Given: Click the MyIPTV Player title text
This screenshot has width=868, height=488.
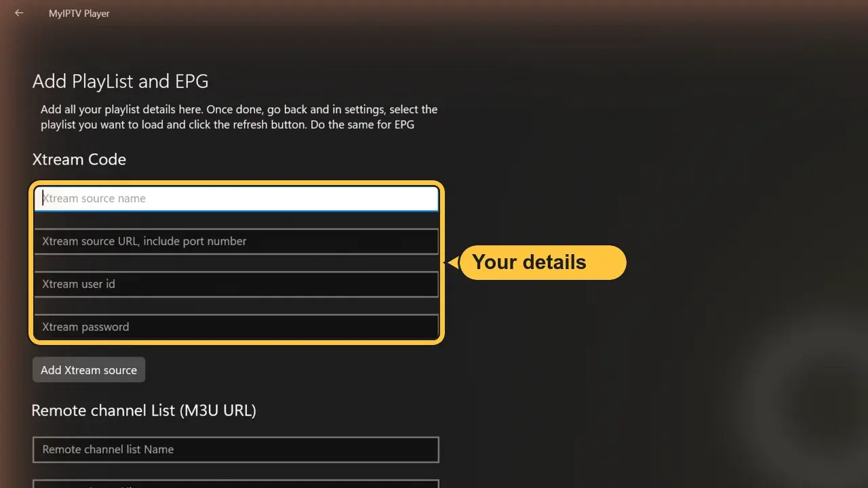Looking at the screenshot, I should (x=79, y=14).
